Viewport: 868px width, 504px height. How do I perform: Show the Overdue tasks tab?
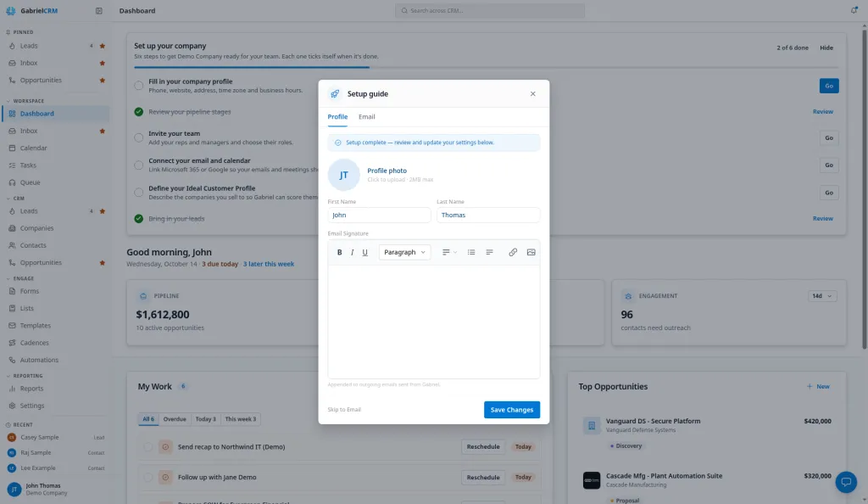pos(175,419)
